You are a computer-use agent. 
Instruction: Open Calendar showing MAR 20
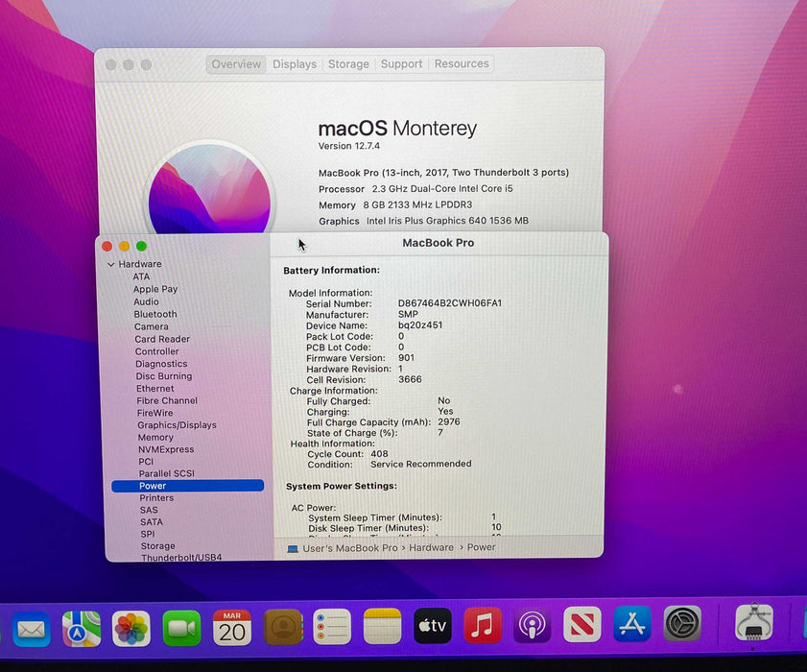tap(232, 627)
